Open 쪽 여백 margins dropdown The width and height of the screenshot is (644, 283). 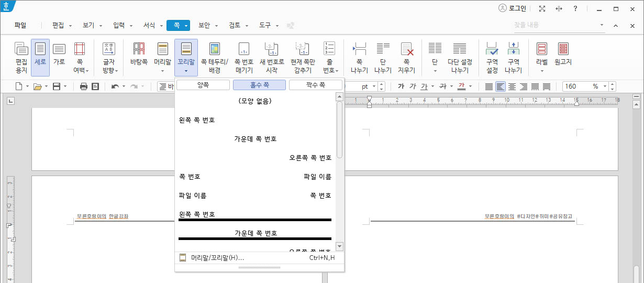pos(80,58)
